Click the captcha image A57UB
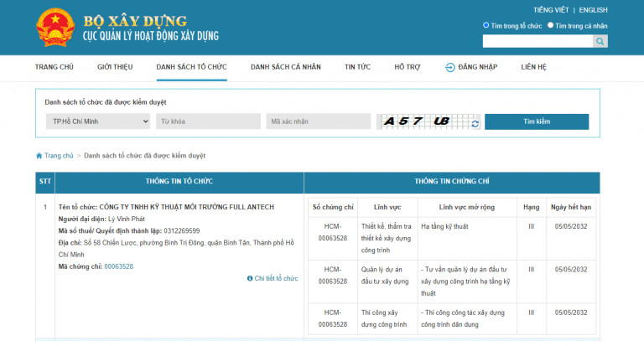Screen dimensions: 644x346 [x=423, y=121]
